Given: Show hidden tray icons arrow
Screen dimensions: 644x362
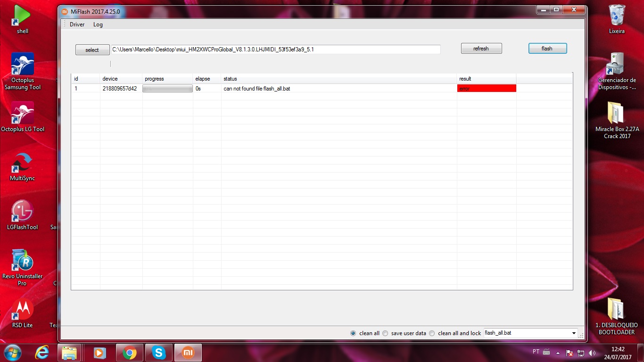Looking at the screenshot, I should tap(558, 353).
